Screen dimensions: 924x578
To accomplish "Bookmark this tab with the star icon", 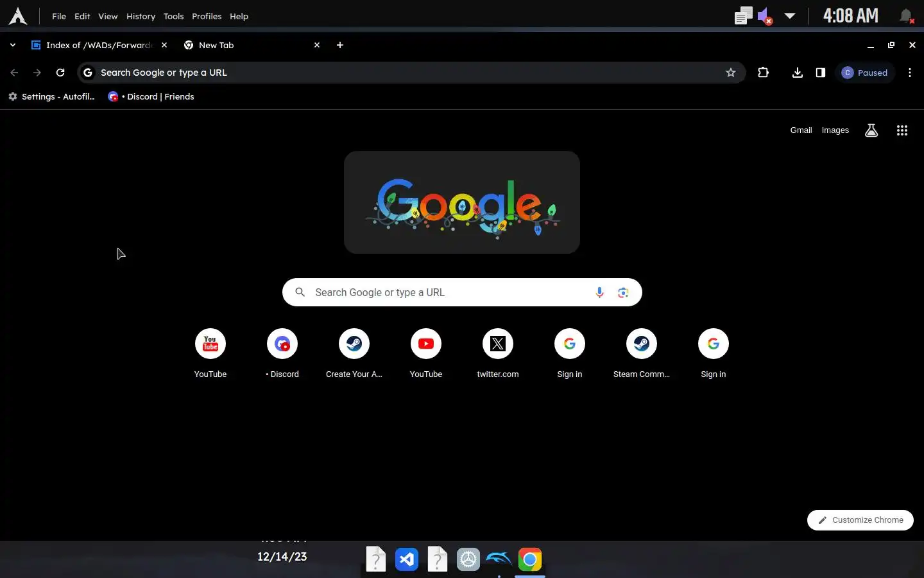I will coord(730,73).
